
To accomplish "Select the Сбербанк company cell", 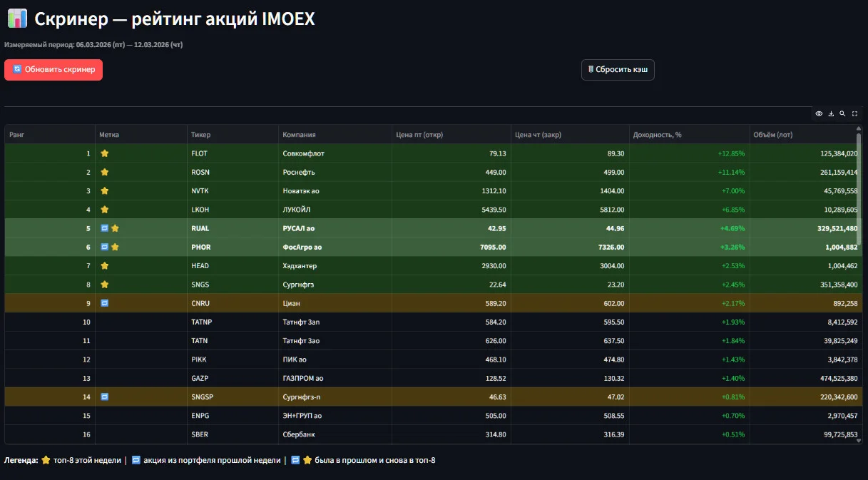I will click(335, 434).
